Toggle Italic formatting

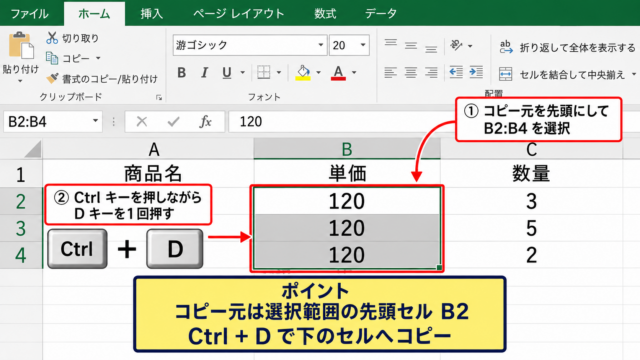click(x=204, y=73)
